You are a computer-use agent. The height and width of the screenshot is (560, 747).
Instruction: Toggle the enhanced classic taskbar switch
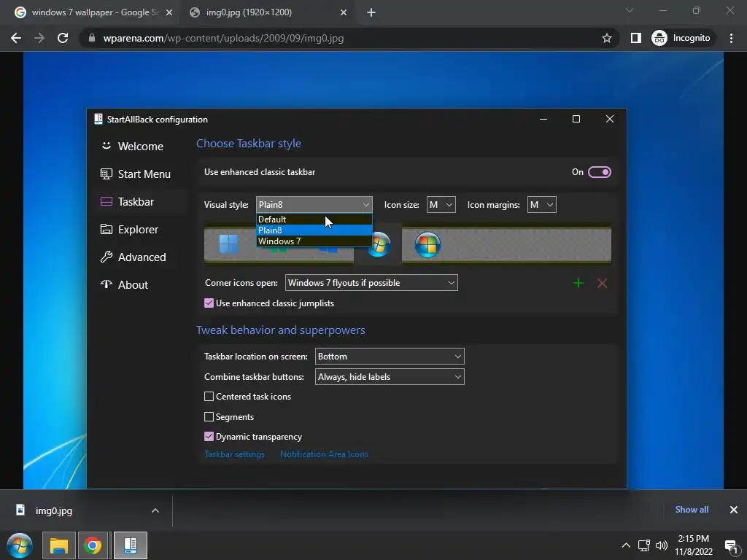pyautogui.click(x=600, y=172)
